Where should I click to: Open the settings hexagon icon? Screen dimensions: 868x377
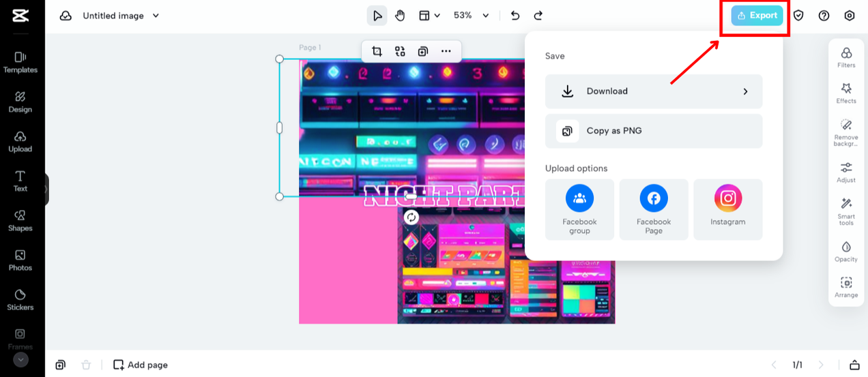[x=850, y=16]
